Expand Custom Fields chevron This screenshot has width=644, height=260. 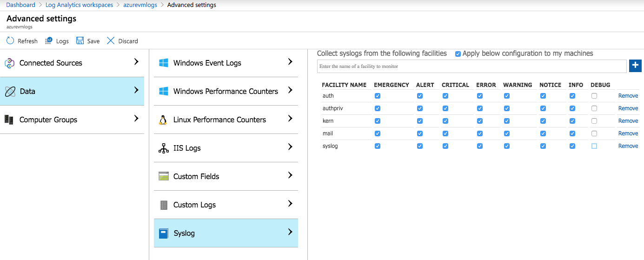[290, 175]
